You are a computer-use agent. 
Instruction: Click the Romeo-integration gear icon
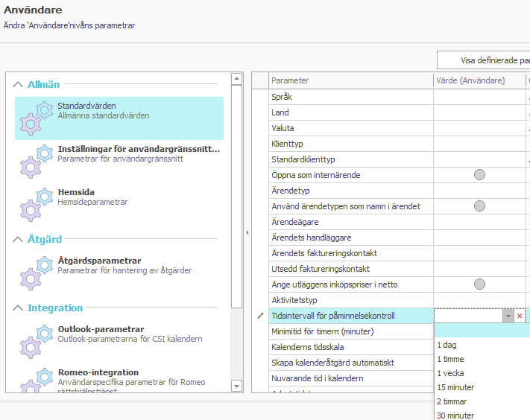(35, 381)
